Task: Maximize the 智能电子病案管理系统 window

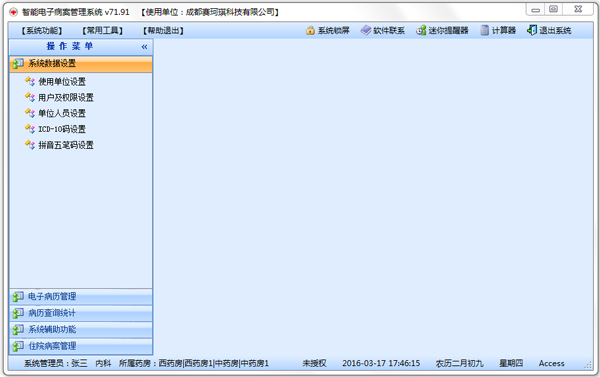Action: click(x=553, y=10)
